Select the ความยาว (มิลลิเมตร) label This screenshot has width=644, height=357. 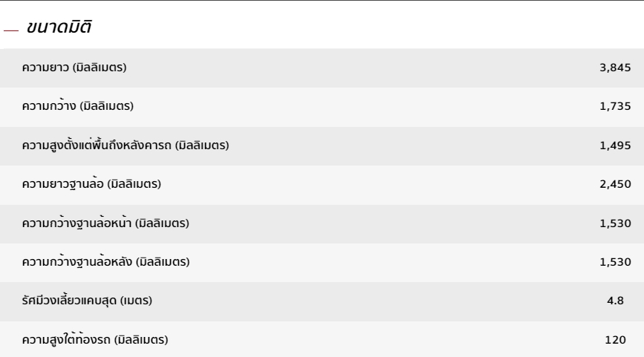tap(74, 68)
